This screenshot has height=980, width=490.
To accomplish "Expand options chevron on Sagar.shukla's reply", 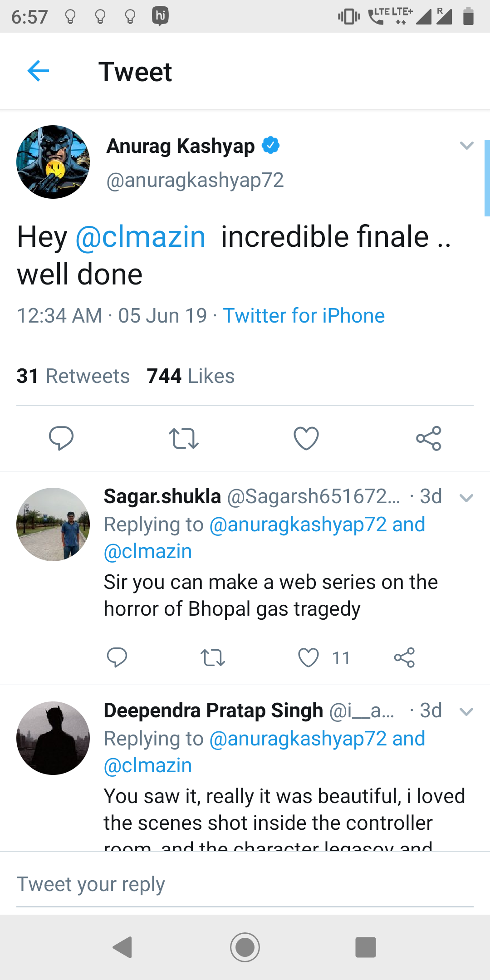I will pos(466,498).
